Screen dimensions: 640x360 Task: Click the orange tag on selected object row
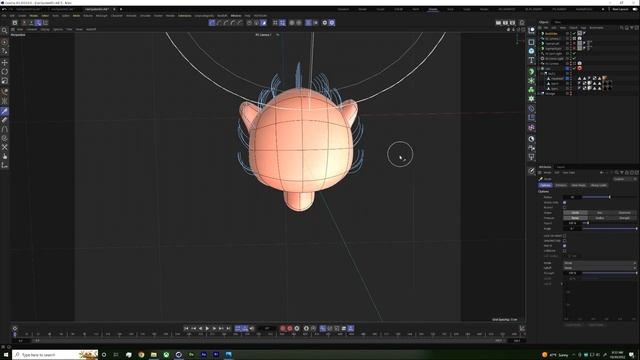coord(604,78)
